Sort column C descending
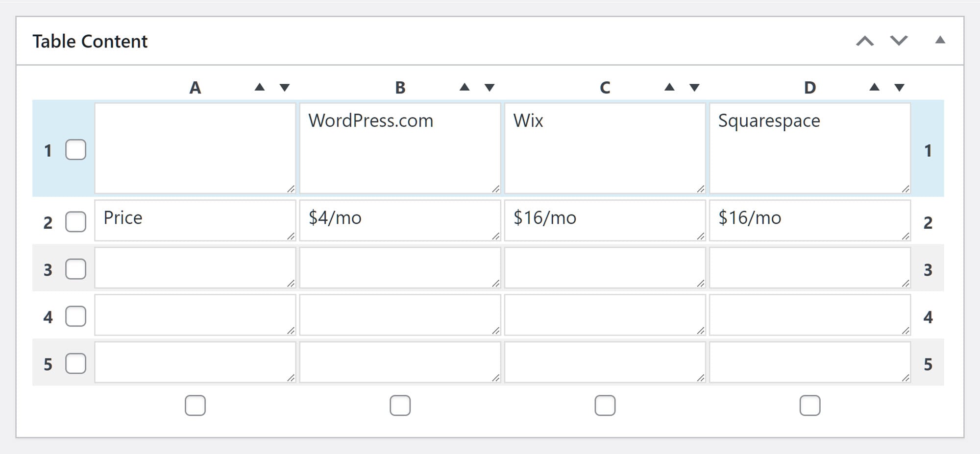Image resolution: width=980 pixels, height=454 pixels. [694, 87]
